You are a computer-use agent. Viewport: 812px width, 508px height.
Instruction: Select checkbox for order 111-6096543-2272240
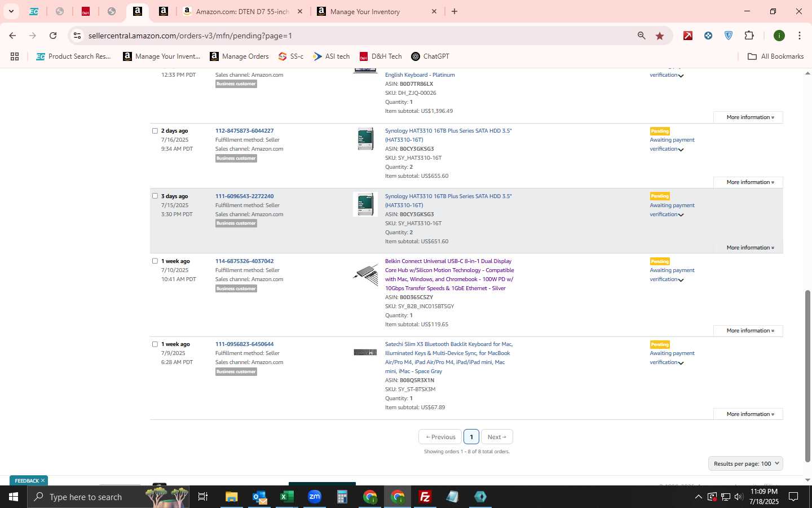pyautogui.click(x=155, y=196)
